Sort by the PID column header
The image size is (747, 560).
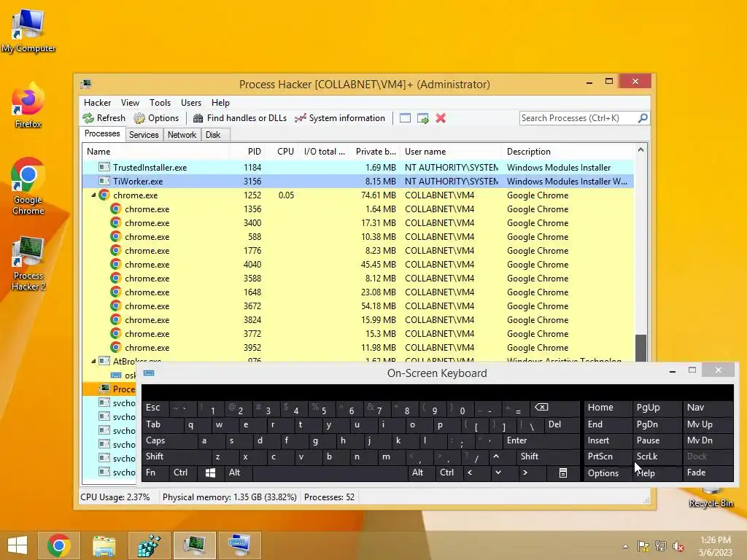[x=247, y=152]
